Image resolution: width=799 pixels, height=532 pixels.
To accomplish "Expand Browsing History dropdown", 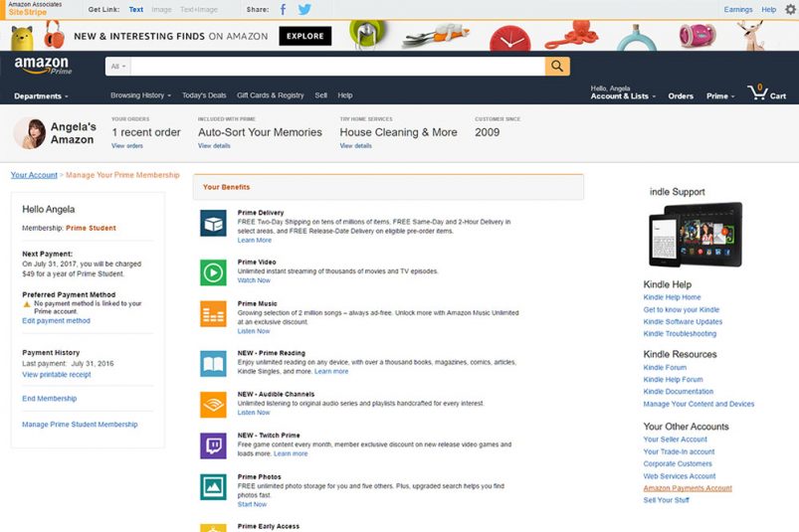I will tap(140, 95).
